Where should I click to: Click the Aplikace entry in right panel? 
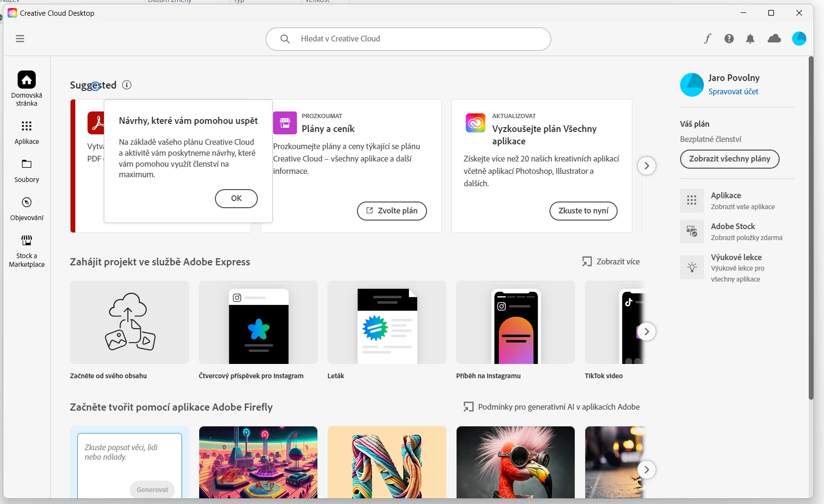[737, 201]
